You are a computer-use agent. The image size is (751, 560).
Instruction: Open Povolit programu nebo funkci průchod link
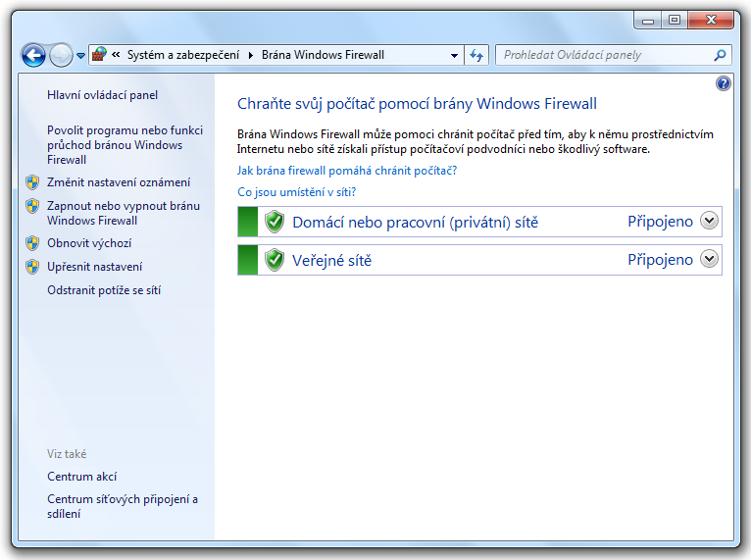[125, 145]
